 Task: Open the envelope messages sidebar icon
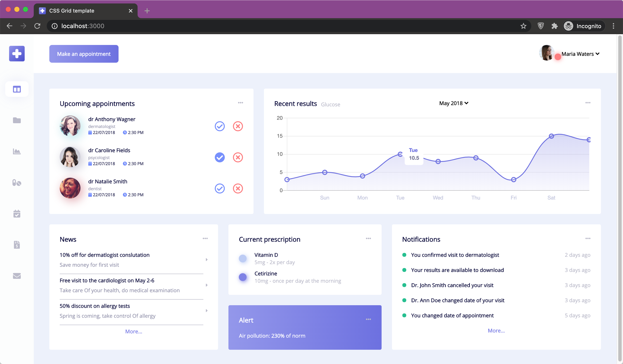pyautogui.click(x=17, y=276)
